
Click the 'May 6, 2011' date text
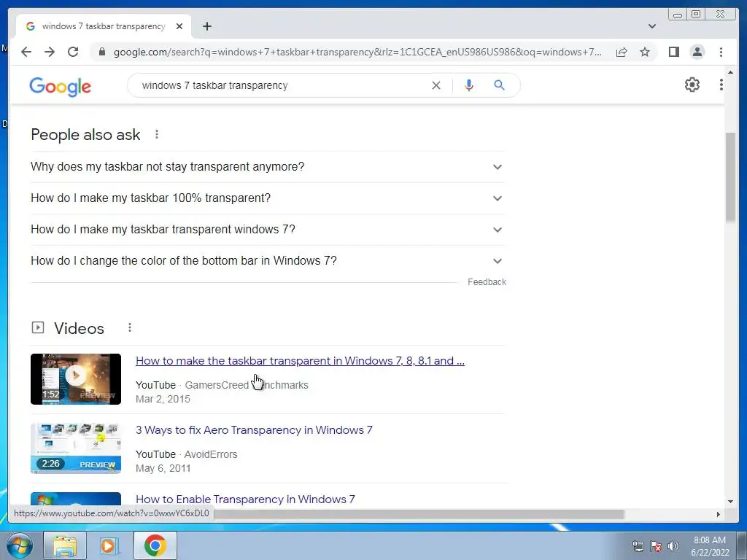[x=163, y=468]
